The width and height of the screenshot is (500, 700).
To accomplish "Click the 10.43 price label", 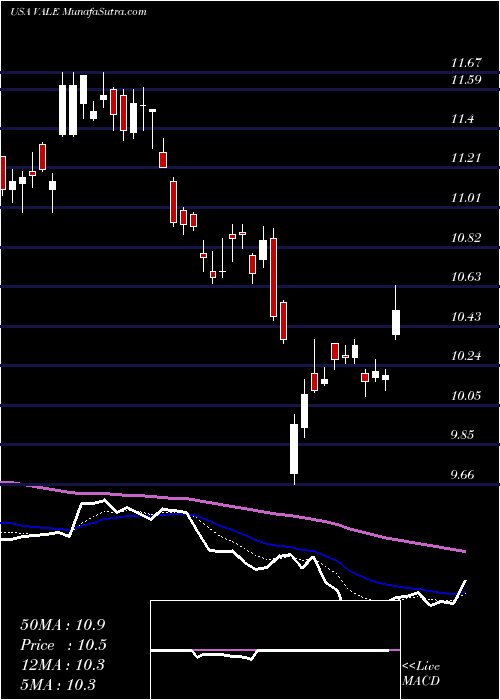I will tap(466, 317).
